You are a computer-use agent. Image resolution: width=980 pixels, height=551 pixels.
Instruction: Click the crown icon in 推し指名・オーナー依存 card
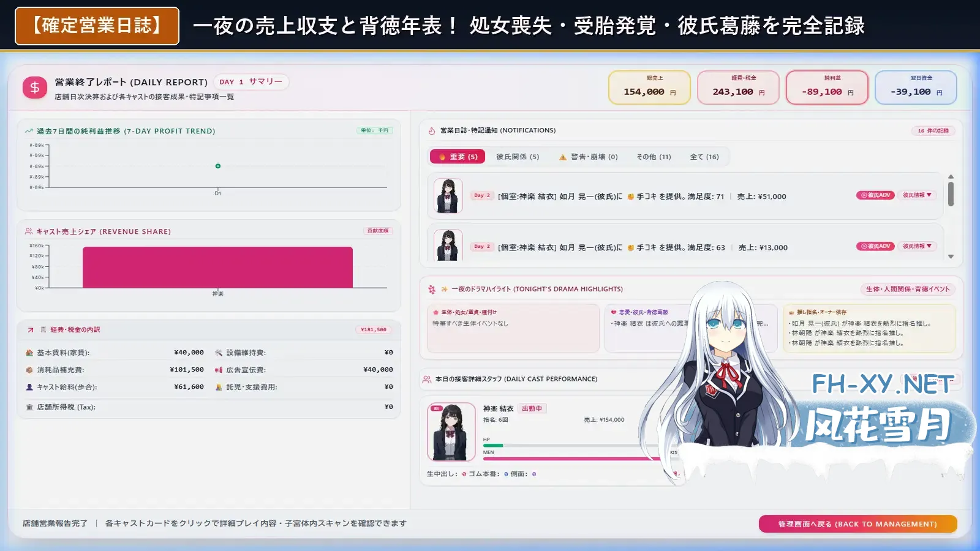(791, 312)
